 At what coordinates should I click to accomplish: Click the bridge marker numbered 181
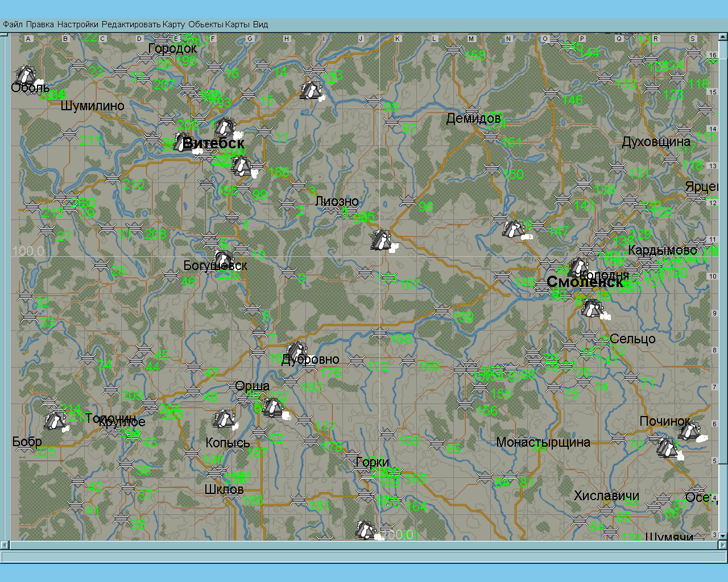[x=298, y=500]
